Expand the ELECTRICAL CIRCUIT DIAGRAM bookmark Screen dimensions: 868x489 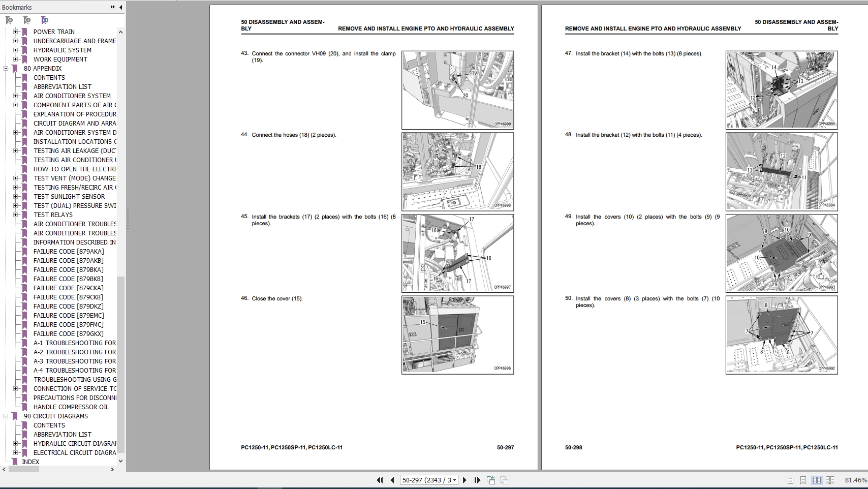(x=15, y=452)
